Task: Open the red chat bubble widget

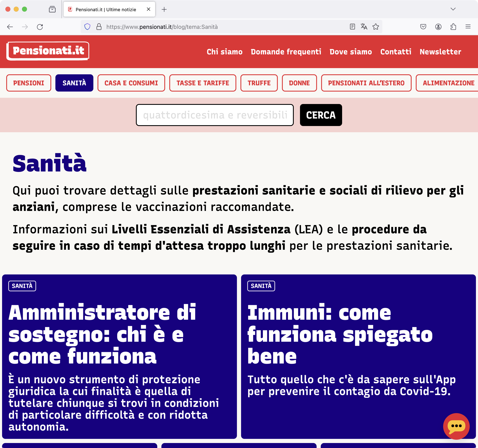Action: coord(456,426)
